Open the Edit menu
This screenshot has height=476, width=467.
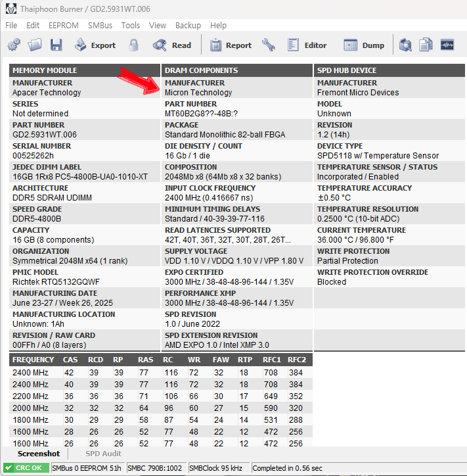pyautogui.click(x=33, y=25)
